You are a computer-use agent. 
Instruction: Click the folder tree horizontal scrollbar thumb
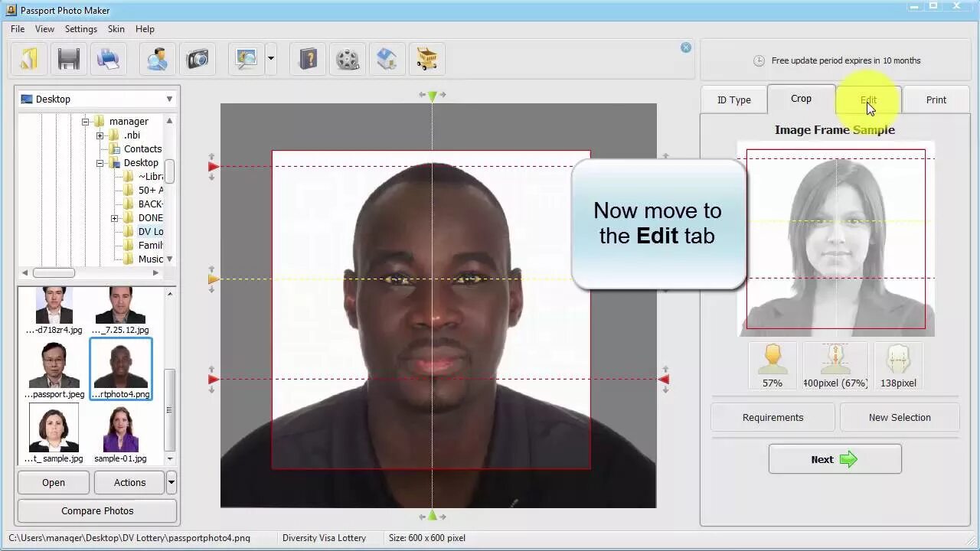pyautogui.click(x=54, y=272)
